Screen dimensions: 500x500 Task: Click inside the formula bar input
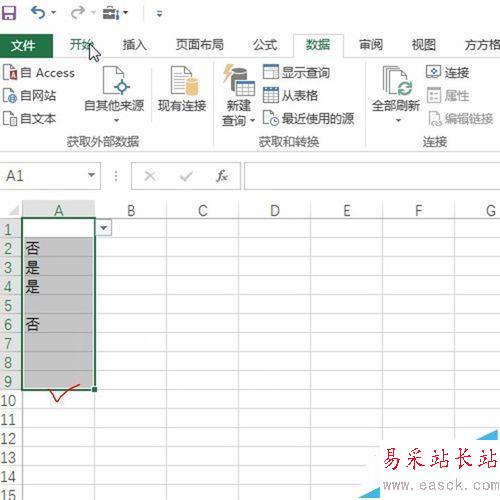(x=372, y=176)
